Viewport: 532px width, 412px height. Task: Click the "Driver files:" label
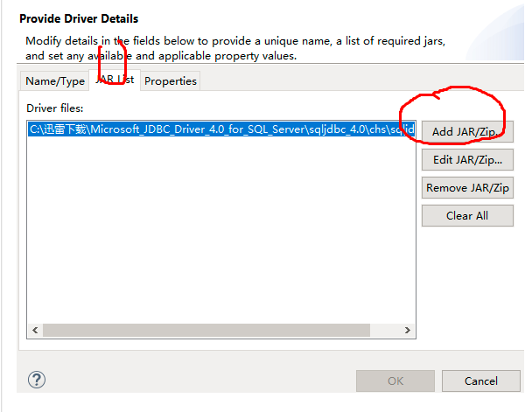[x=54, y=108]
